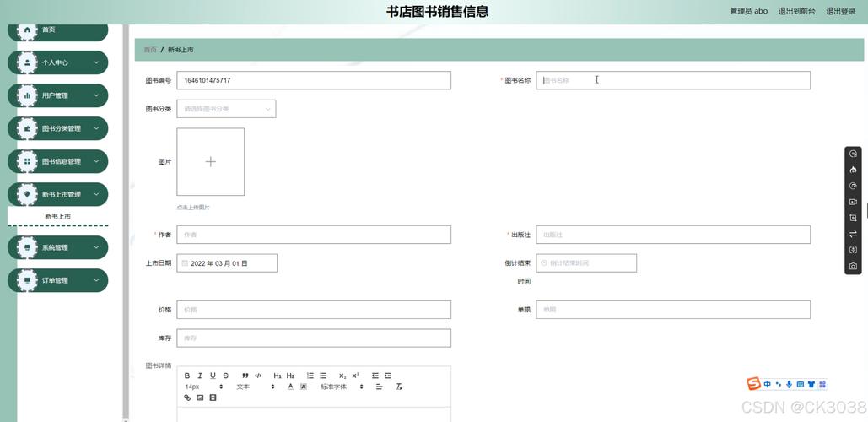Click the camera screenshot icon on right toolbar
The width and height of the screenshot is (868, 422).
(853, 266)
